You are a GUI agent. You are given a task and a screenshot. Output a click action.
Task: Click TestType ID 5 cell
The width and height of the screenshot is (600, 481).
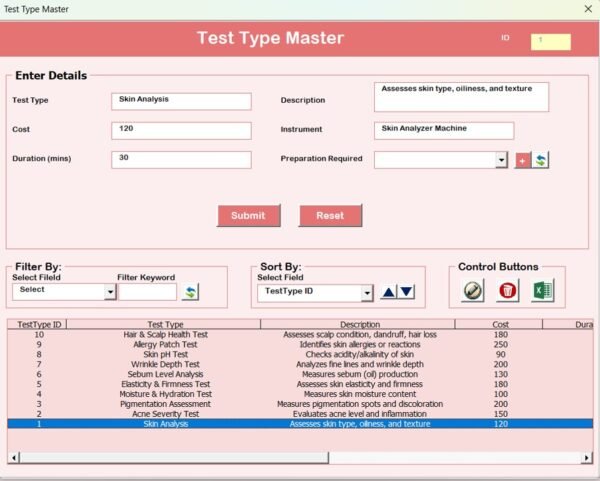[39, 384]
